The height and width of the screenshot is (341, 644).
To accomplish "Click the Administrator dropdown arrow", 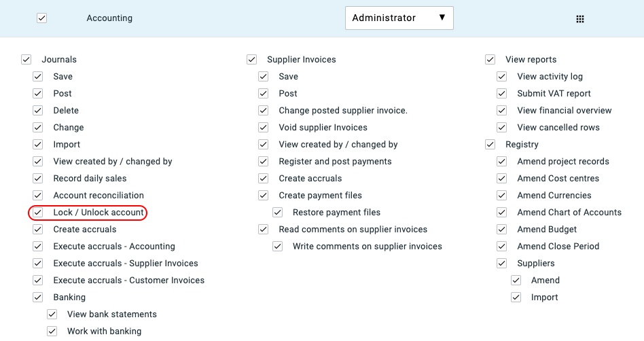I will 442,18.
